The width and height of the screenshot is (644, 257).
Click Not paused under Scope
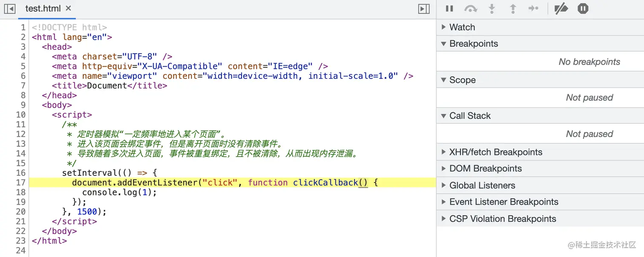pos(589,97)
